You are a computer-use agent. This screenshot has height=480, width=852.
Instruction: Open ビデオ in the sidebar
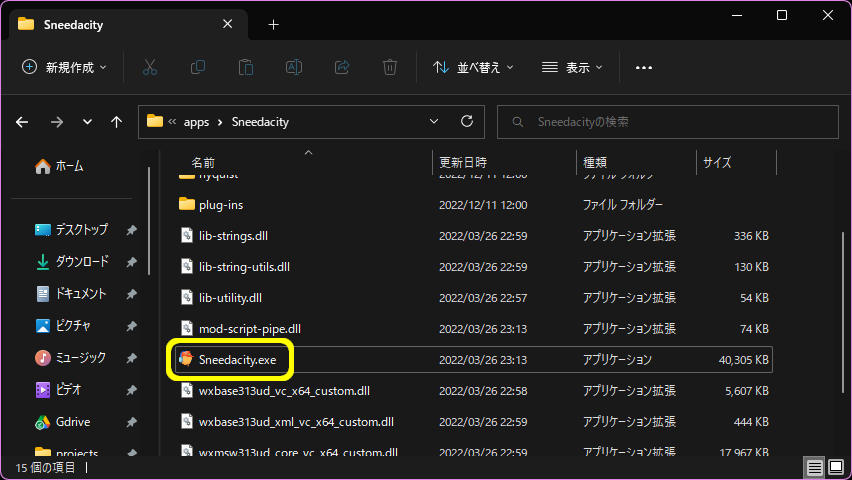(59, 390)
